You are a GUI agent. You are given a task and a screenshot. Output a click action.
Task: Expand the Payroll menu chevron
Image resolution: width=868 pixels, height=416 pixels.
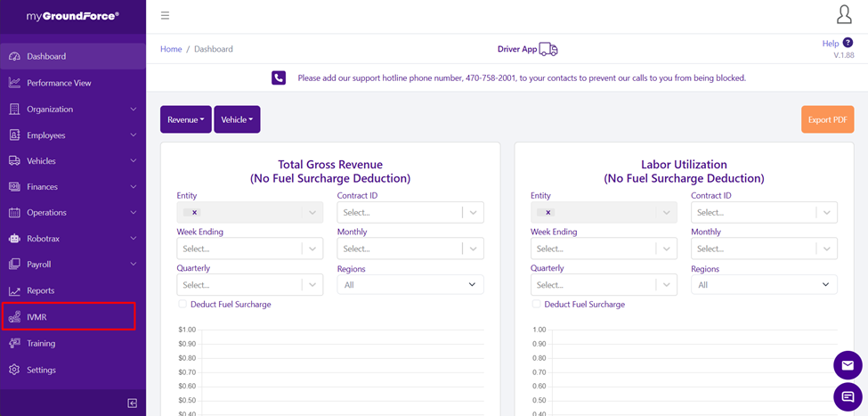click(133, 265)
